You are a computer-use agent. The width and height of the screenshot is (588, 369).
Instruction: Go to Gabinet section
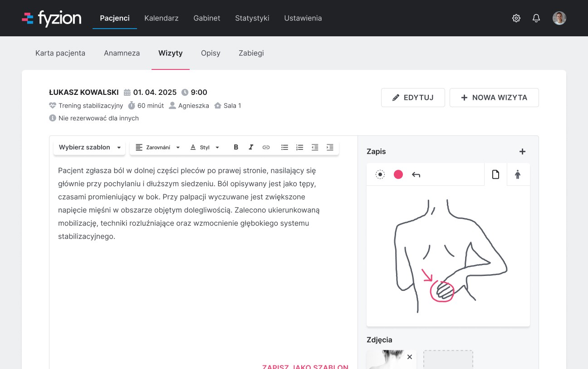coord(207,18)
